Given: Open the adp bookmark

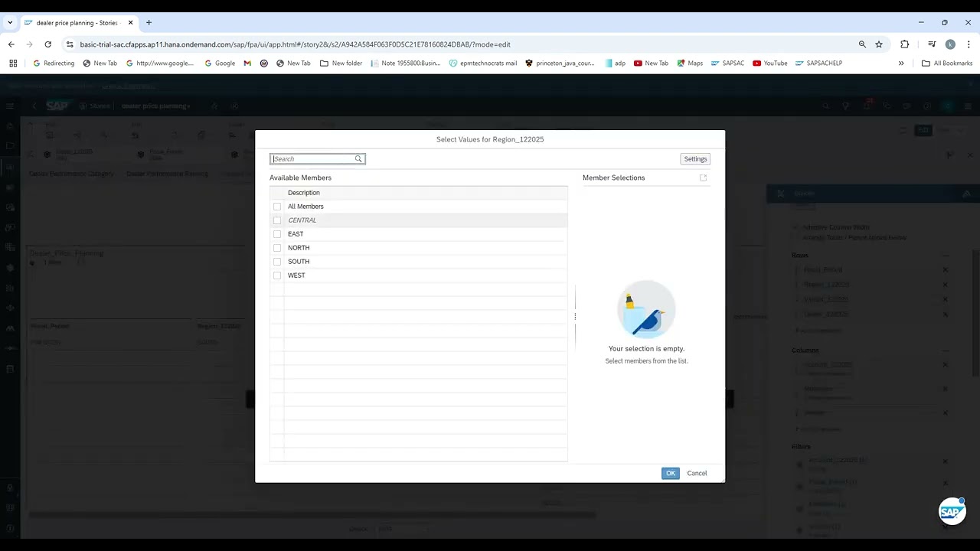Looking at the screenshot, I should (x=615, y=64).
